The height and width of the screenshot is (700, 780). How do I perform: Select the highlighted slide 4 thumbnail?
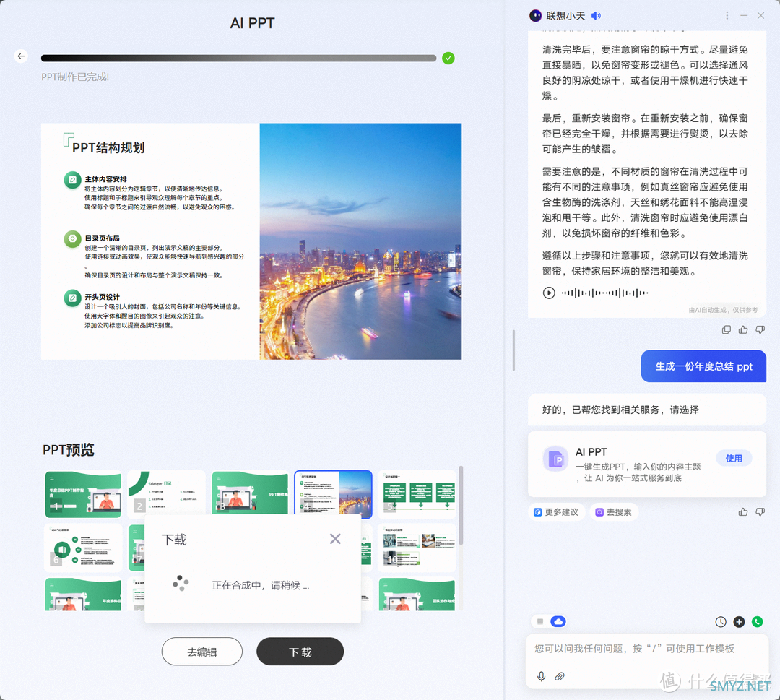[333, 493]
